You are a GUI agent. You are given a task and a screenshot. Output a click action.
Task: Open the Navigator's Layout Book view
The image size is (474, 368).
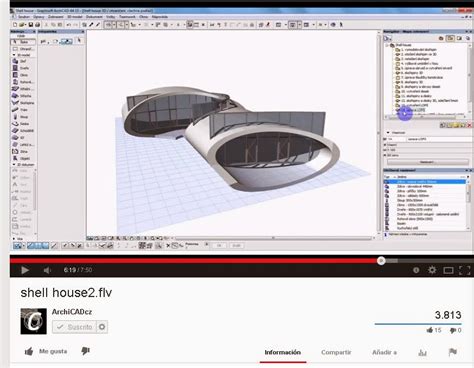459,38
